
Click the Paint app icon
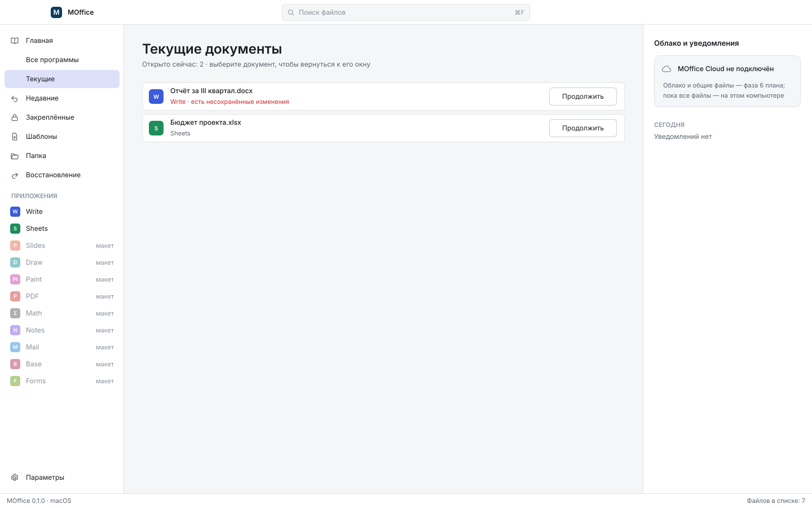click(15, 279)
